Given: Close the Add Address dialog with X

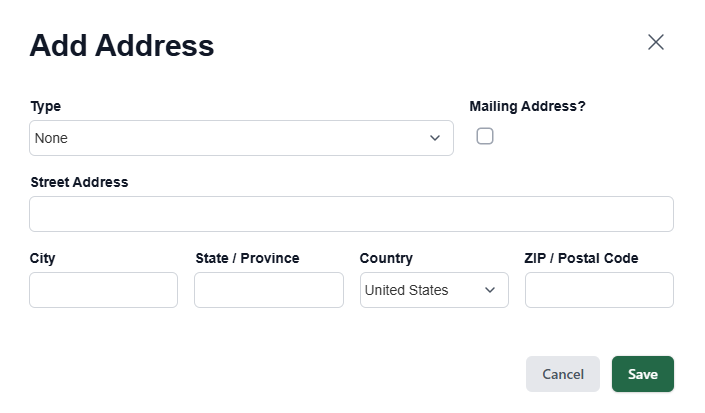Looking at the screenshot, I should [656, 42].
